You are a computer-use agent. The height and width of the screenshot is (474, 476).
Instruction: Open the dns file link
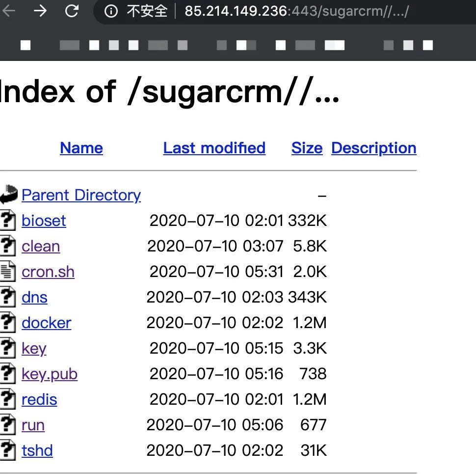coord(34,297)
